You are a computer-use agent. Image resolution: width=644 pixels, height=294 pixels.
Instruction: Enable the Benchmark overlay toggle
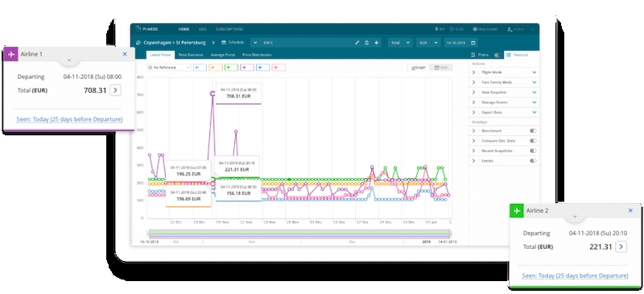pos(533,130)
